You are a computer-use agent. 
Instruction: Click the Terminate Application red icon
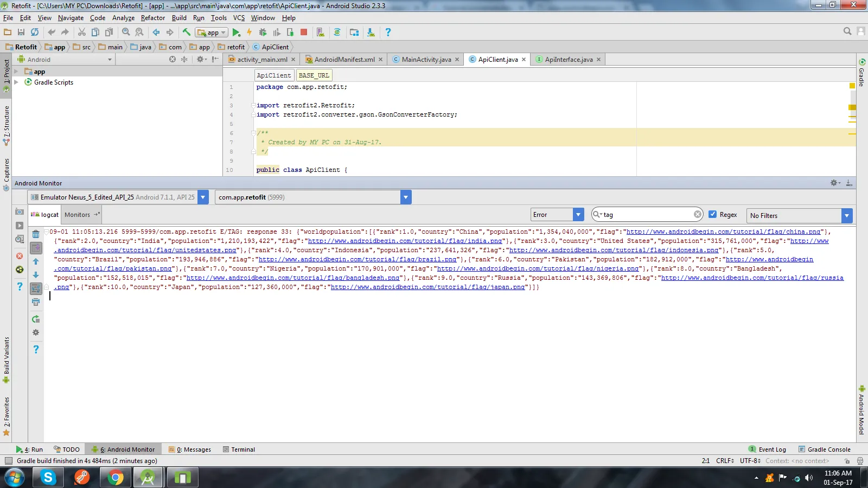[20, 256]
